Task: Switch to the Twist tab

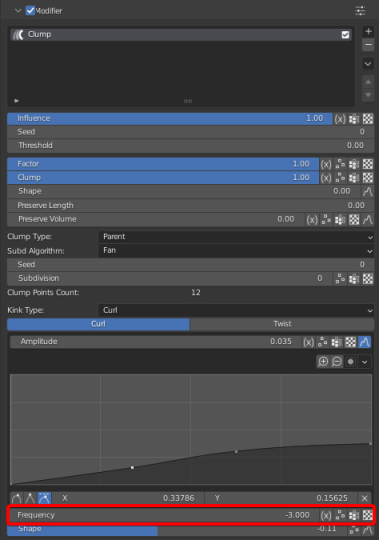Action: point(282,324)
